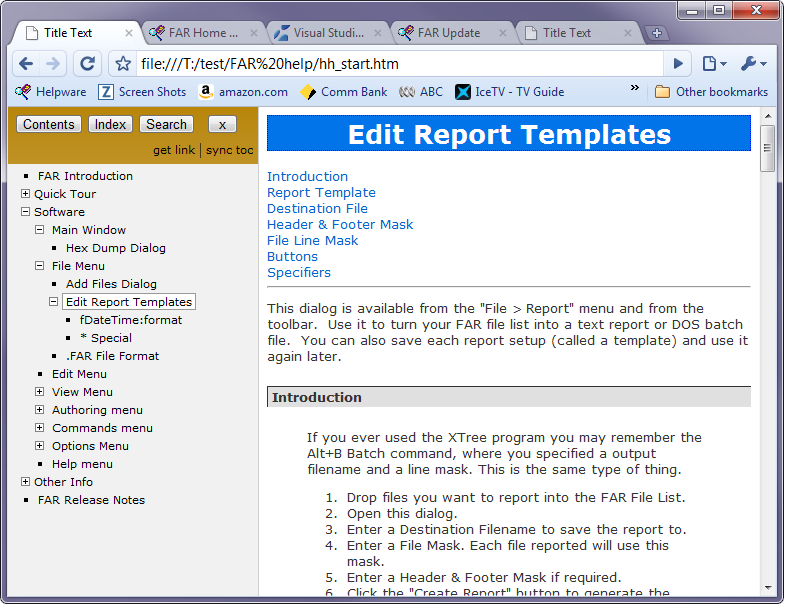Open the wrench Tools menu icon
This screenshot has width=787, height=611.
(753, 64)
